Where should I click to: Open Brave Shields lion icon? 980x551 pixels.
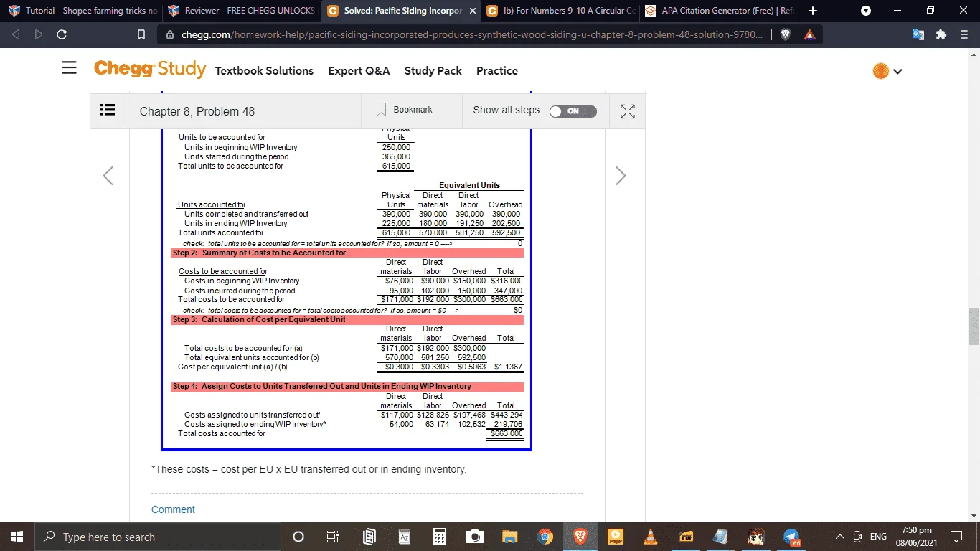[x=786, y=34]
